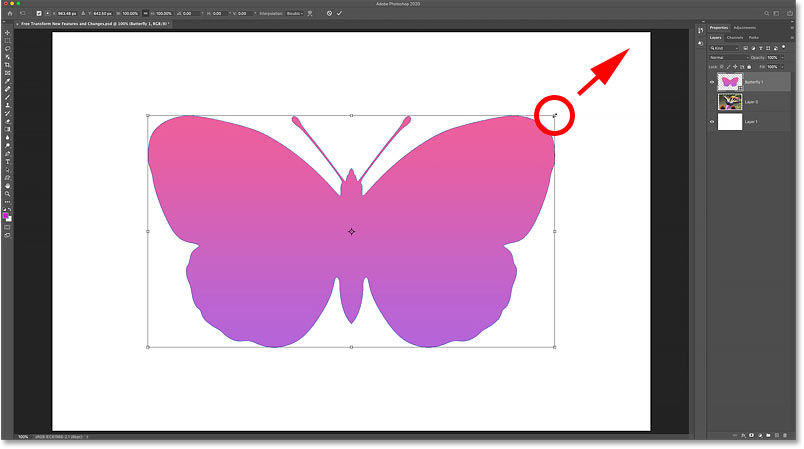Open the status bar info arrow
The width and height of the screenshot is (804, 449).
point(87,437)
